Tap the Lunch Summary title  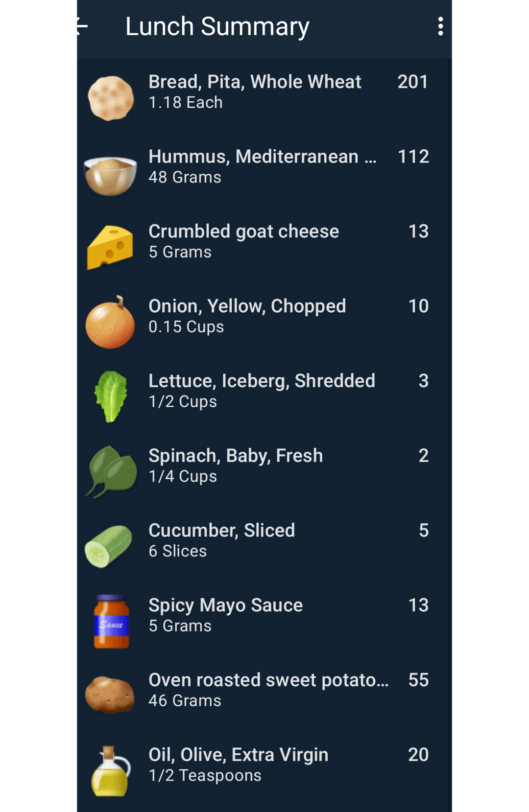coord(217,26)
